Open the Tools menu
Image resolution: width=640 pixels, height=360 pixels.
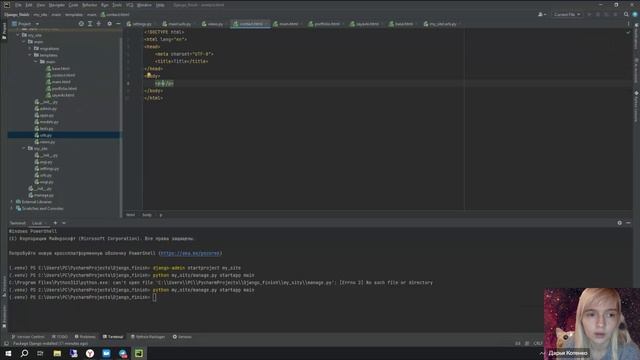(117, 5)
